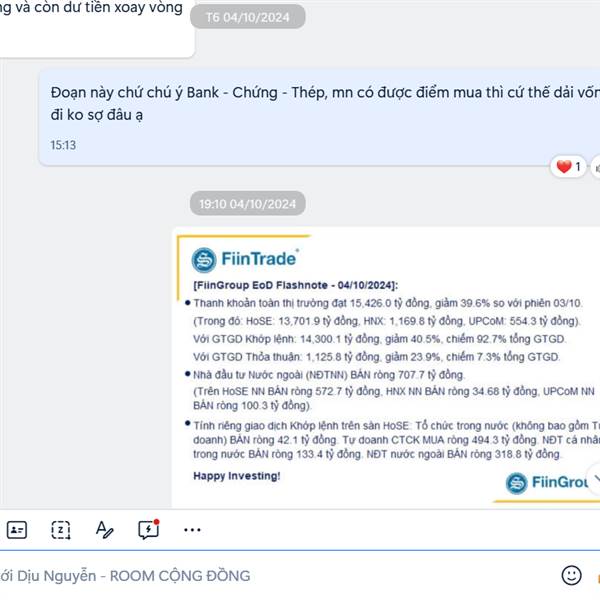Click the orange icon right of the emoji
Image resolution: width=600 pixels, height=600 pixels.
(x=598, y=576)
